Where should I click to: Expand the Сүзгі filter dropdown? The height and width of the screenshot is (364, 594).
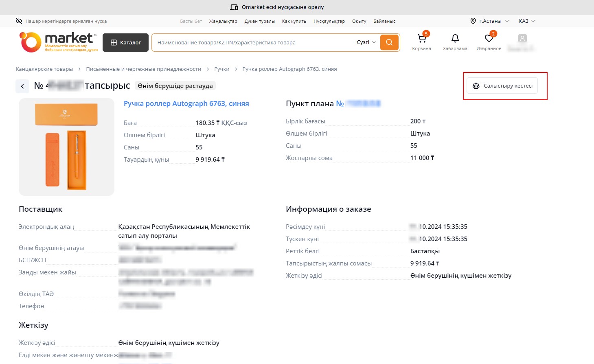click(366, 42)
